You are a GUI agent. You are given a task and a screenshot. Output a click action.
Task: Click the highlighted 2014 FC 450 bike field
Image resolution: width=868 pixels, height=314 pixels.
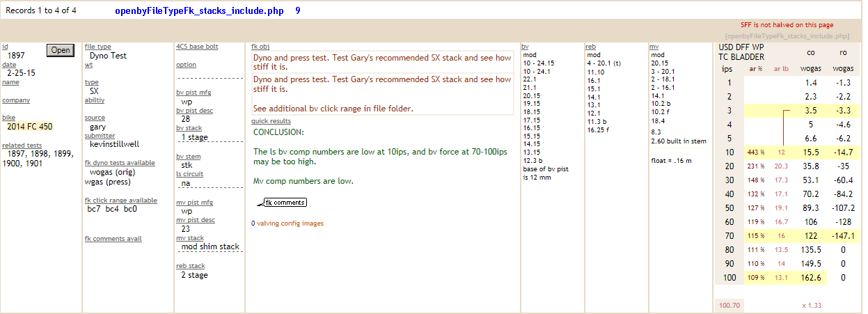point(30,127)
